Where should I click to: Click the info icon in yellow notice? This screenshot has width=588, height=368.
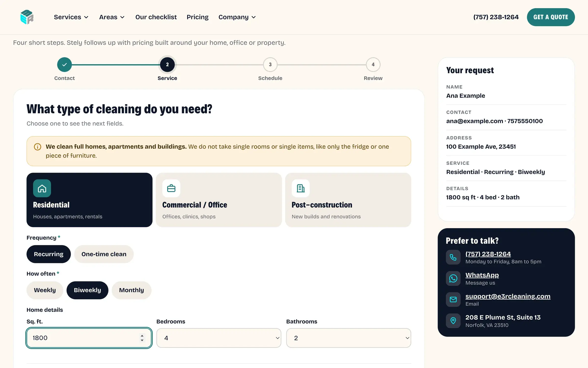click(37, 147)
